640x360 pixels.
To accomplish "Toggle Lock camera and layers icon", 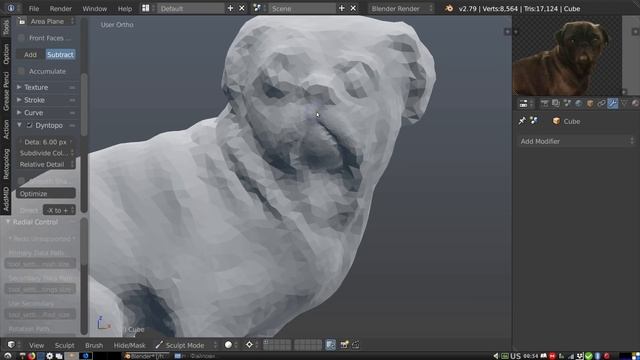I will coord(331,345).
